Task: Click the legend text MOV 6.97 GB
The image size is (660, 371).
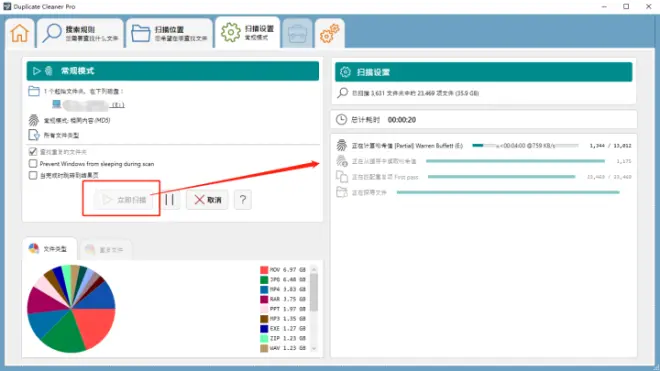Action: point(288,270)
